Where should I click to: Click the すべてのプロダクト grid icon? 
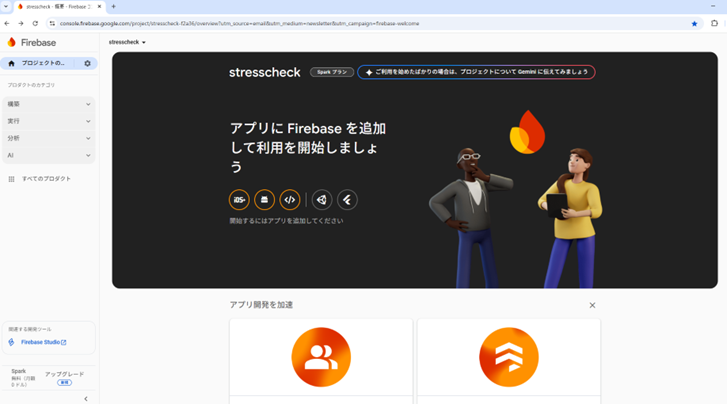click(x=12, y=179)
